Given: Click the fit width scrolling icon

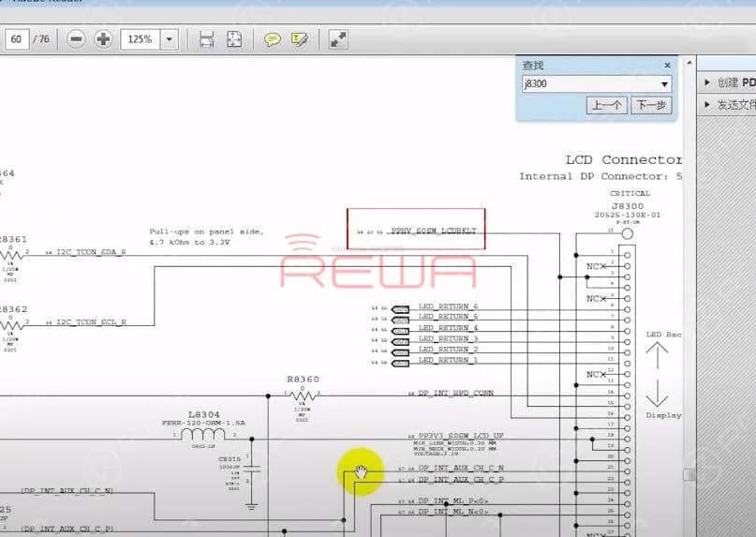Looking at the screenshot, I should 207,39.
